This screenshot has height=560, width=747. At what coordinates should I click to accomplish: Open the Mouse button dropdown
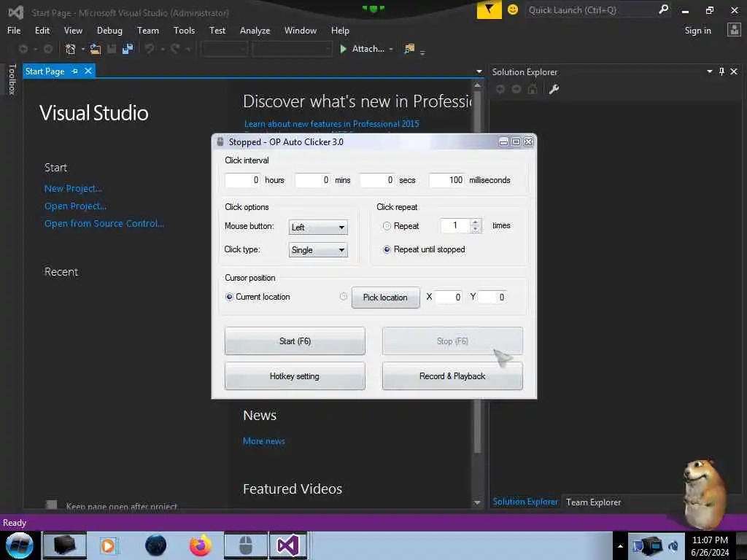(x=318, y=227)
